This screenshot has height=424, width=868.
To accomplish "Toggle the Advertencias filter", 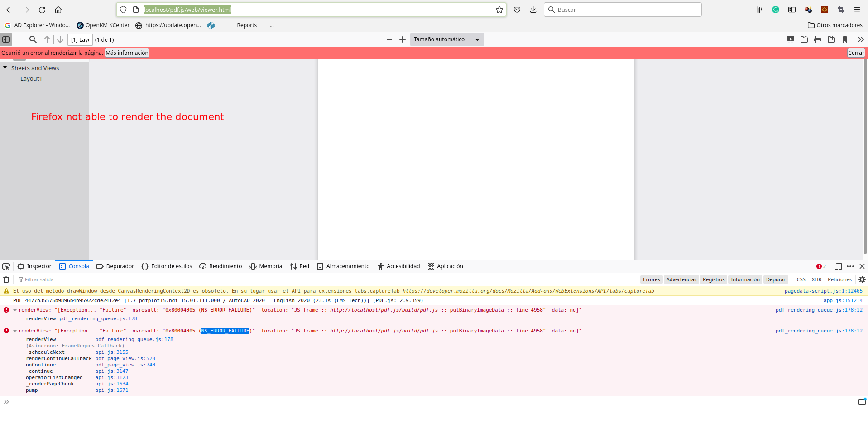I will coord(681,279).
